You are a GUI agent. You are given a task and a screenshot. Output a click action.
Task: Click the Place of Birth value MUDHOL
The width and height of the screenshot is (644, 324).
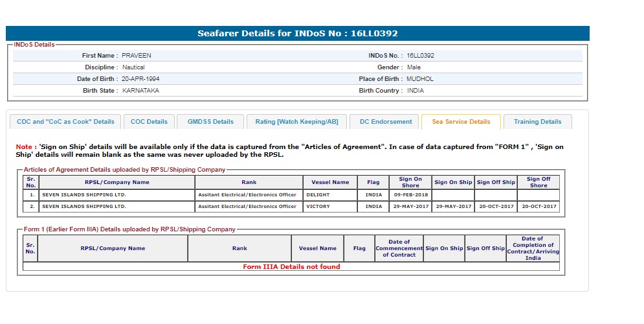click(420, 79)
